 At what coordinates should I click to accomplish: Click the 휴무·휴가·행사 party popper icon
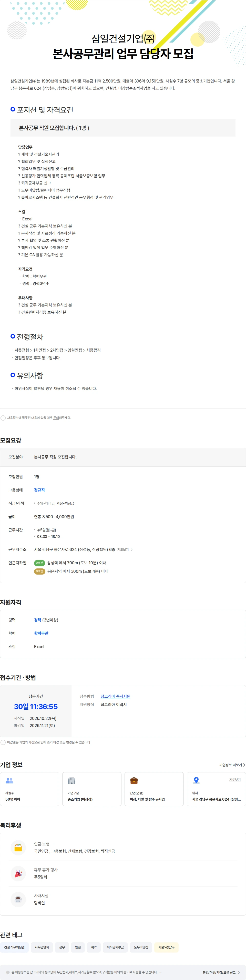(18, 873)
